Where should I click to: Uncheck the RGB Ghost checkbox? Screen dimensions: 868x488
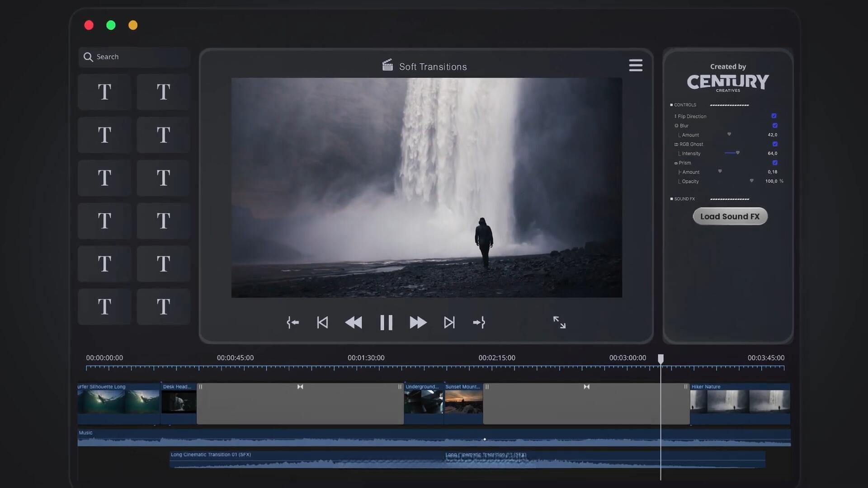[775, 144]
